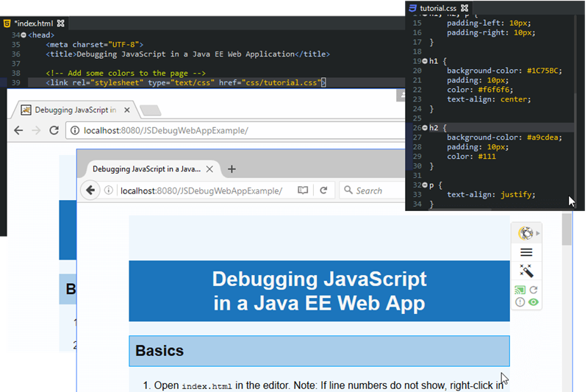The height and width of the screenshot is (392, 588).
Task: Open the CodeLive globe icon in floating toolbar
Action: 526,233
